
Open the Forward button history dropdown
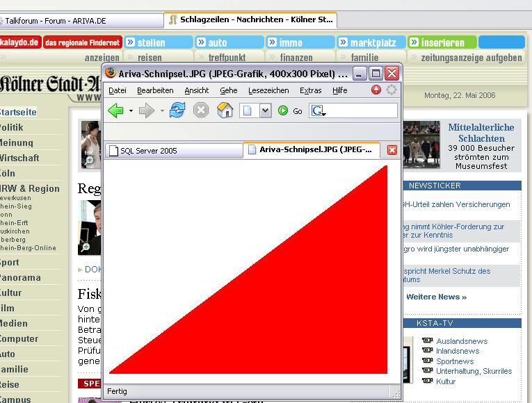pyautogui.click(x=162, y=111)
